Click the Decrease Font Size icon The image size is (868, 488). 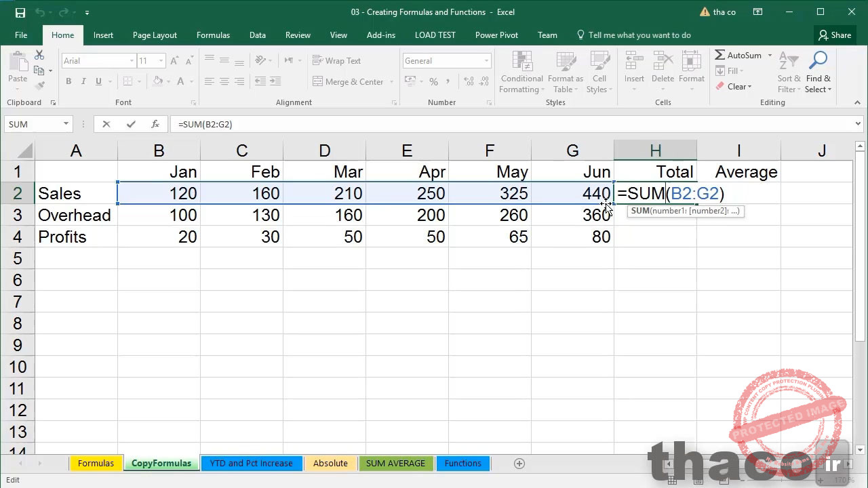pyautogui.click(x=189, y=61)
